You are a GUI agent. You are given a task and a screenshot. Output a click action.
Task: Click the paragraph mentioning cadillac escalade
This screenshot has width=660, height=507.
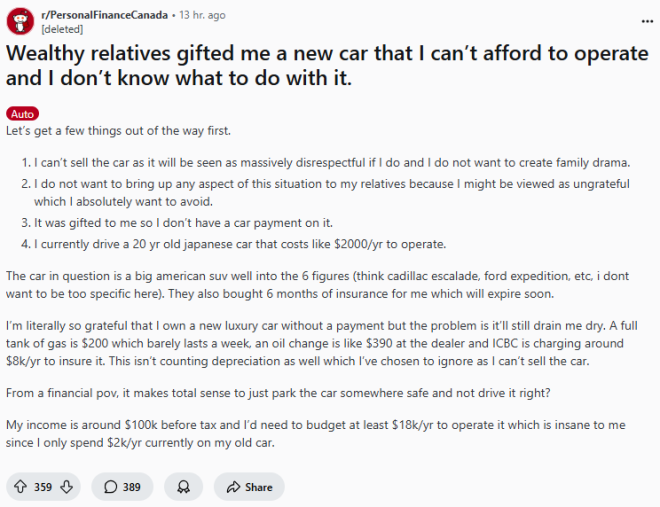[x=317, y=285]
